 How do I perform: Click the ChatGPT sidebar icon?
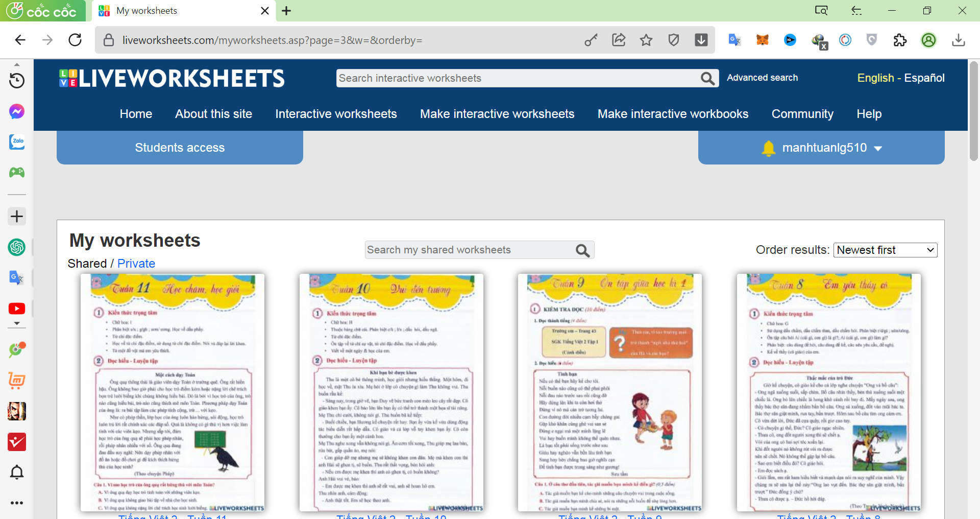click(17, 247)
